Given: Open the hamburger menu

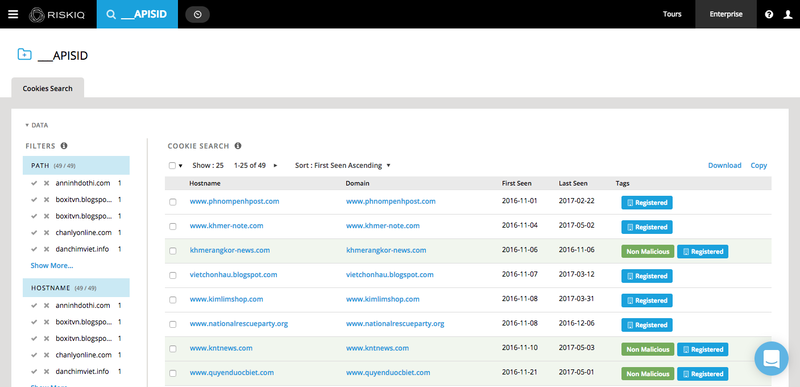Looking at the screenshot, I should click(x=13, y=14).
